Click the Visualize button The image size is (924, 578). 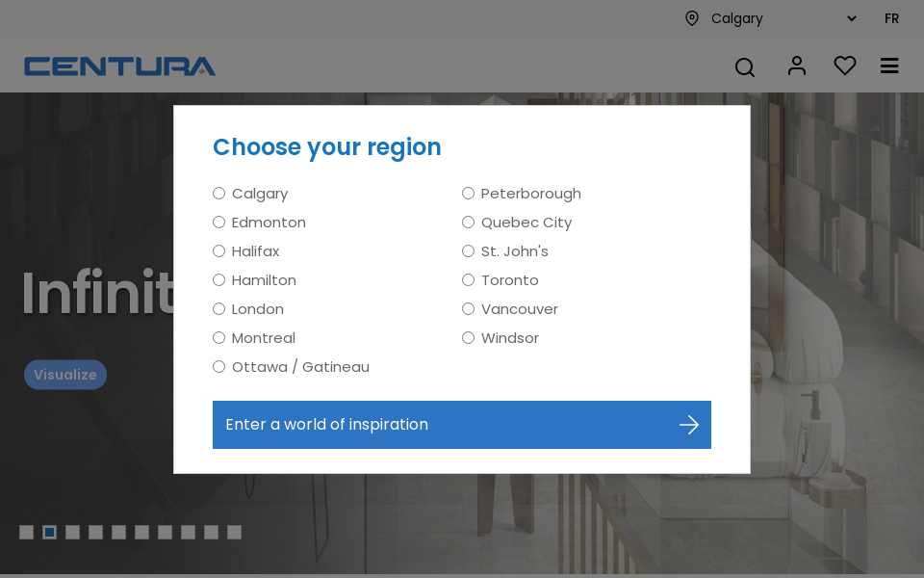point(65,375)
